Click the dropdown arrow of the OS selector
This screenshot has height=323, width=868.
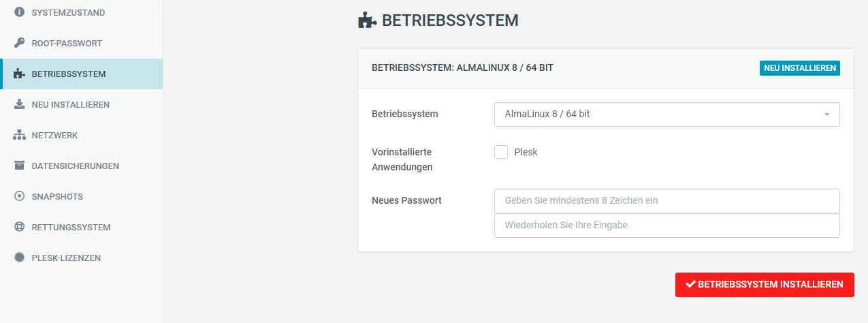827,114
